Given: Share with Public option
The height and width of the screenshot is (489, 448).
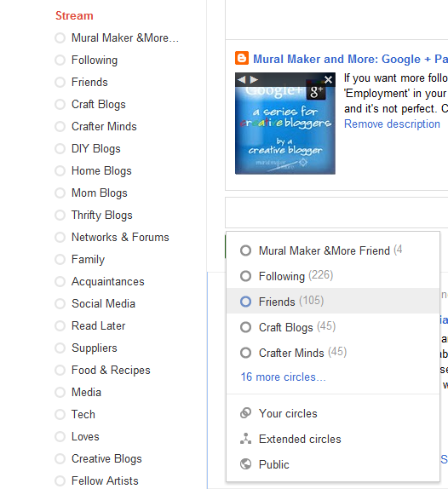Looking at the screenshot, I should point(333,464).
